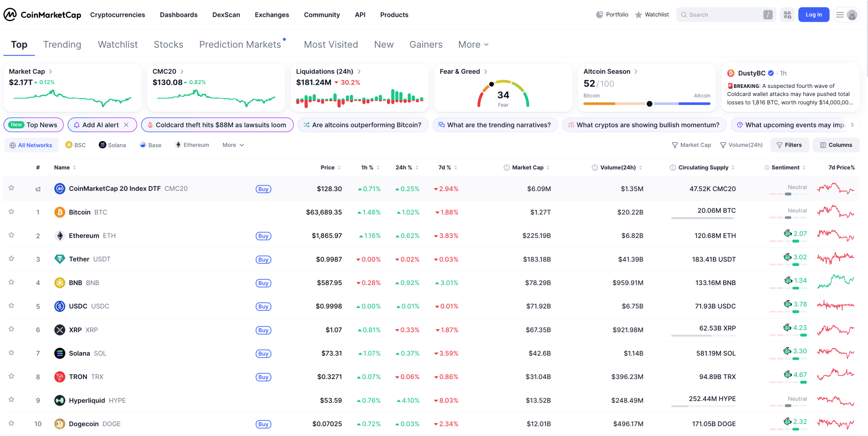Switch to the Trending tab

(62, 44)
